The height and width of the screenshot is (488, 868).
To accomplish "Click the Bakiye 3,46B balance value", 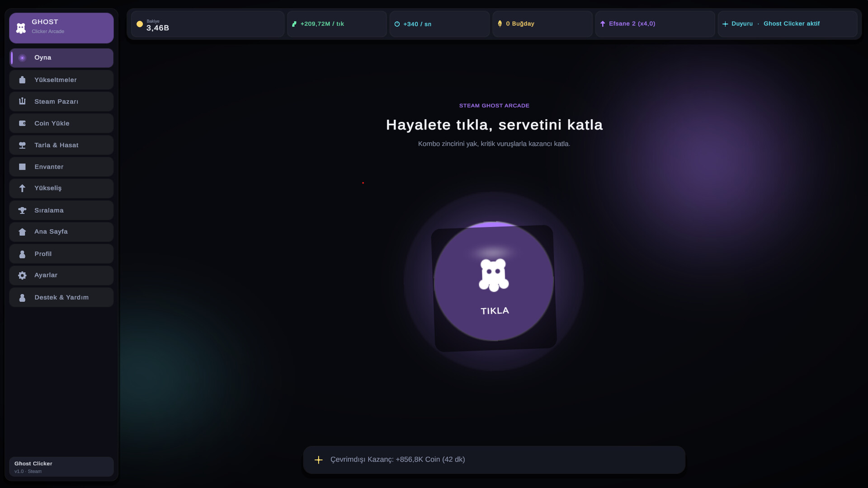I will [x=158, y=28].
